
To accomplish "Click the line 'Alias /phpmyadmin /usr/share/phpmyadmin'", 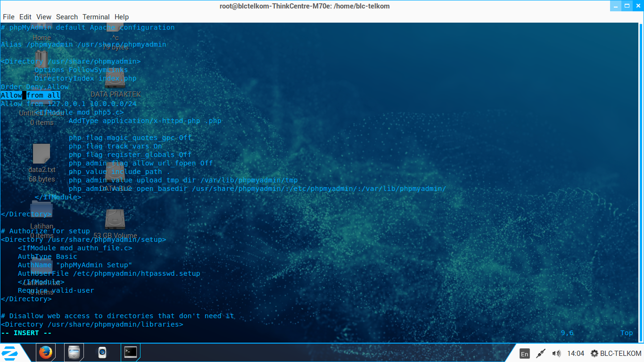I will 83,44.
